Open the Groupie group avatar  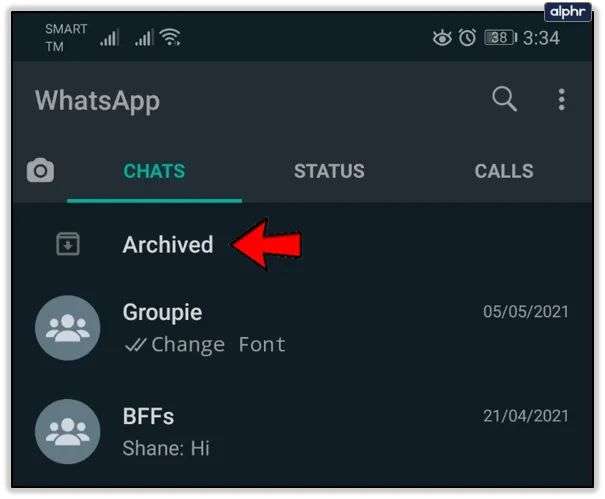(68, 328)
